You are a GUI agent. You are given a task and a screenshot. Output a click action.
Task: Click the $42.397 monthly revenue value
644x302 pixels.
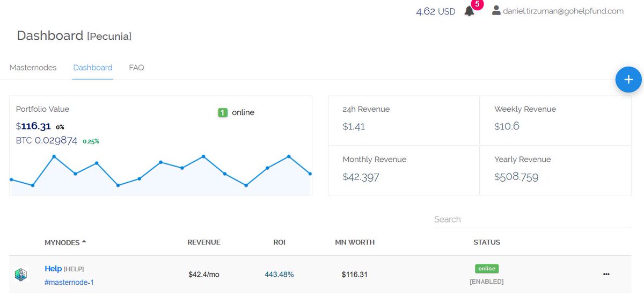click(361, 177)
